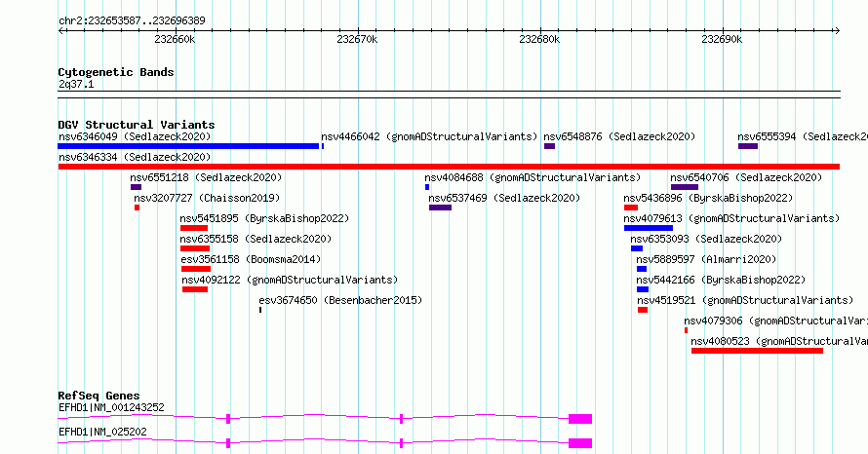Image resolution: width=868 pixels, height=454 pixels.
Task: Click blue bar under nsv6353093
Action: 637,248
